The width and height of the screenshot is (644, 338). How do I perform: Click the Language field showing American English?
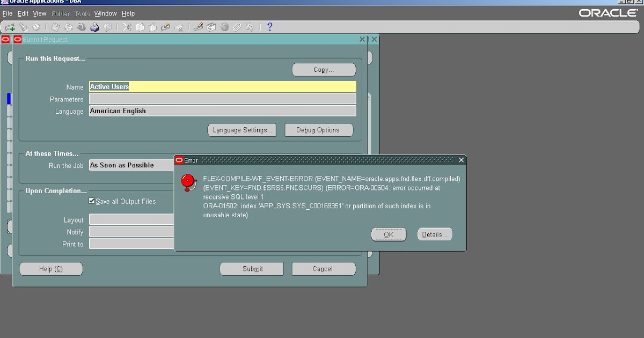pos(222,111)
